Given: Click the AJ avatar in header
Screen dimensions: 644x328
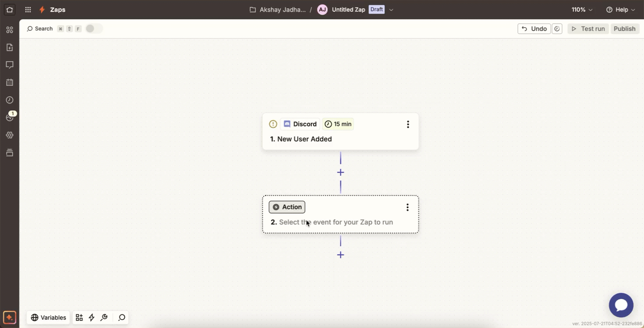Looking at the screenshot, I should (x=322, y=10).
